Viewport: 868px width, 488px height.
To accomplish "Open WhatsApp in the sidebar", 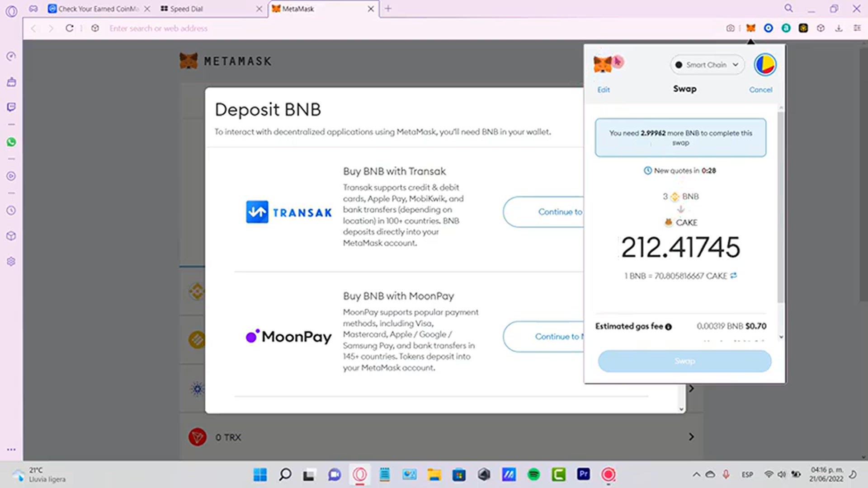I will click(11, 142).
